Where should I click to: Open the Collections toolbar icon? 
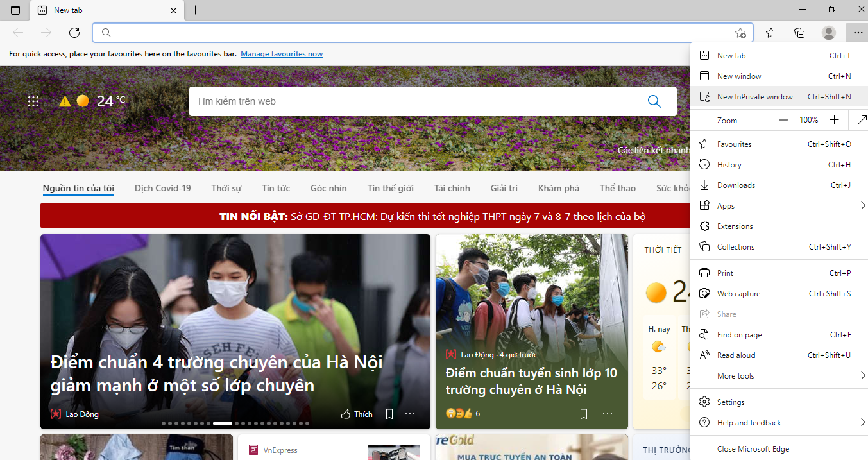click(799, 33)
